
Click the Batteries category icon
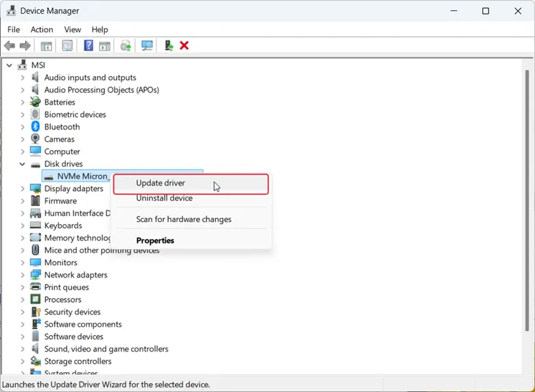point(35,101)
